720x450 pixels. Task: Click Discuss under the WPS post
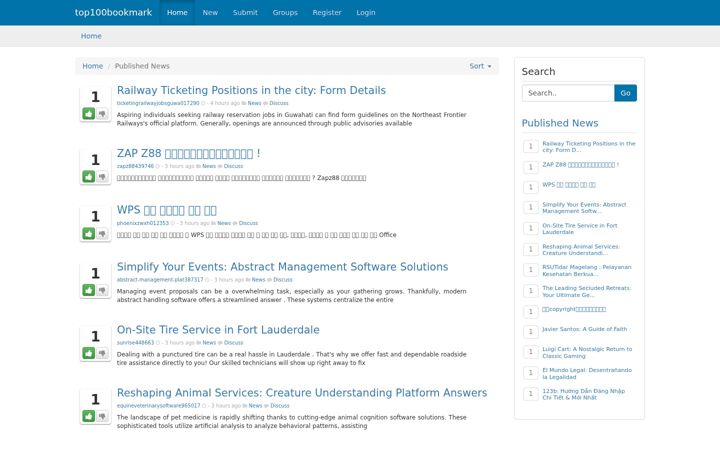[248, 223]
